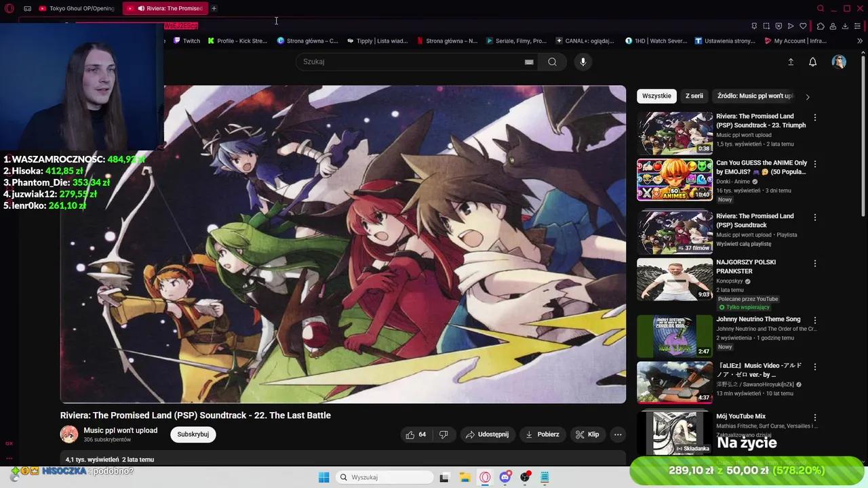Open the ad blocker shield icon
868x488 pixels.
coord(778,26)
